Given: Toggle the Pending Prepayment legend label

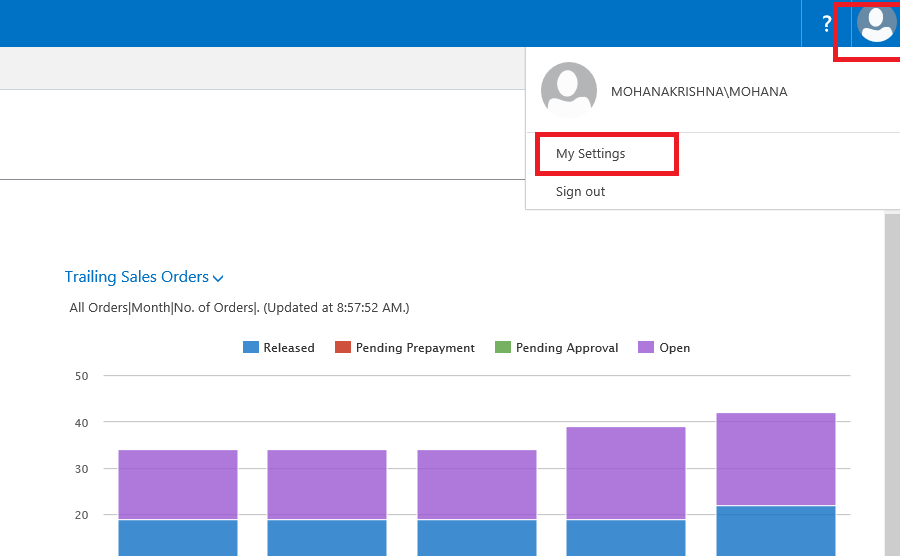Looking at the screenshot, I should (x=415, y=348).
